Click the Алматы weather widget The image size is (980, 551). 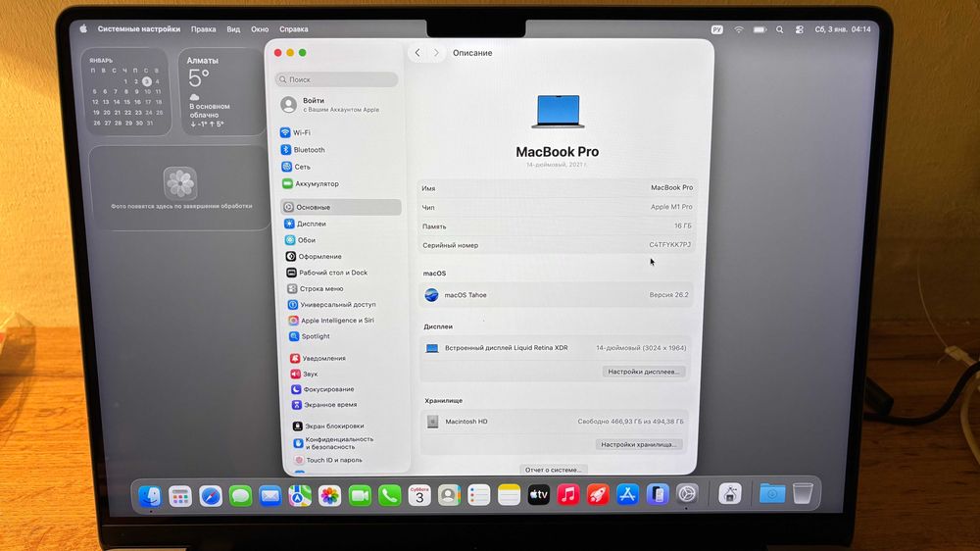pos(221,92)
